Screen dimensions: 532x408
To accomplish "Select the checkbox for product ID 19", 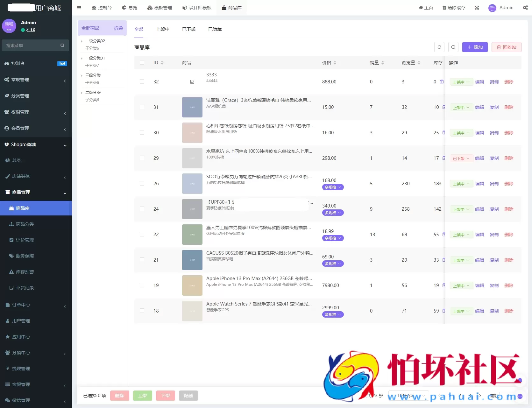I will point(142,285).
